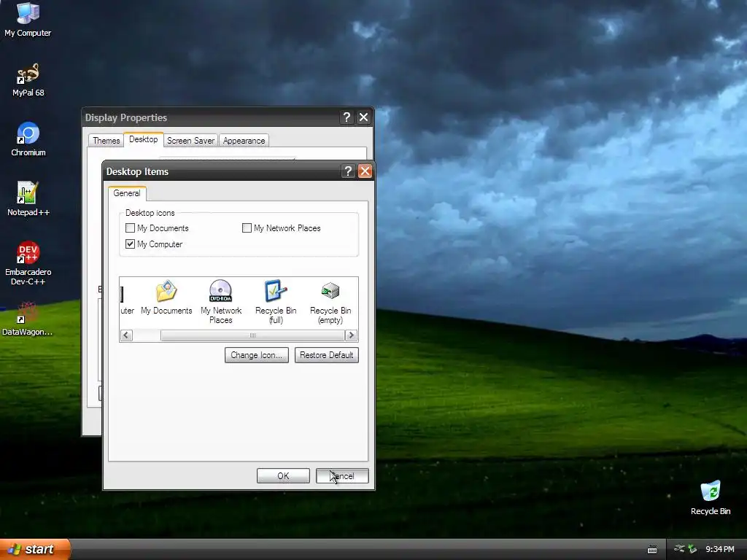
Task: Launch Notepad++ desktop shortcut
Action: point(28,199)
